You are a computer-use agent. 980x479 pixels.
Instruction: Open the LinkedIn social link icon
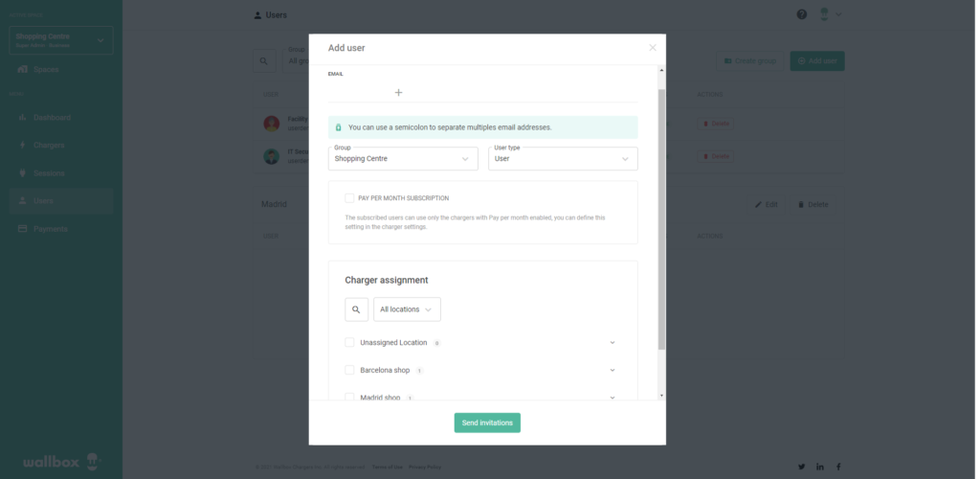[820, 467]
